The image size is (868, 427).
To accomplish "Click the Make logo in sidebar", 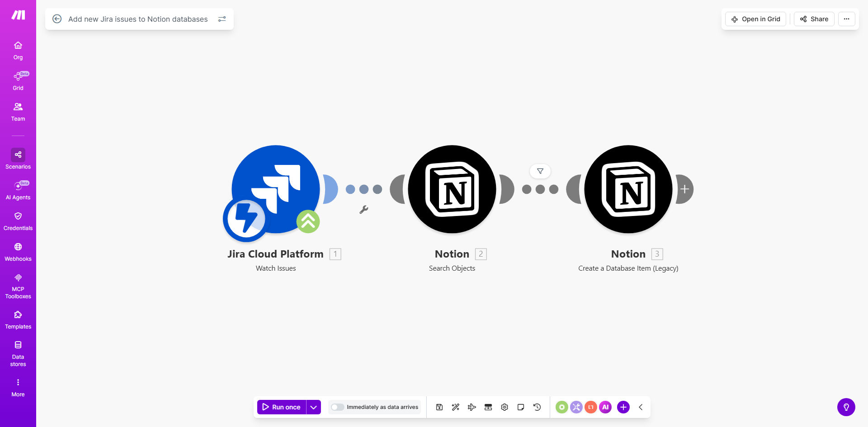I will coord(18,15).
